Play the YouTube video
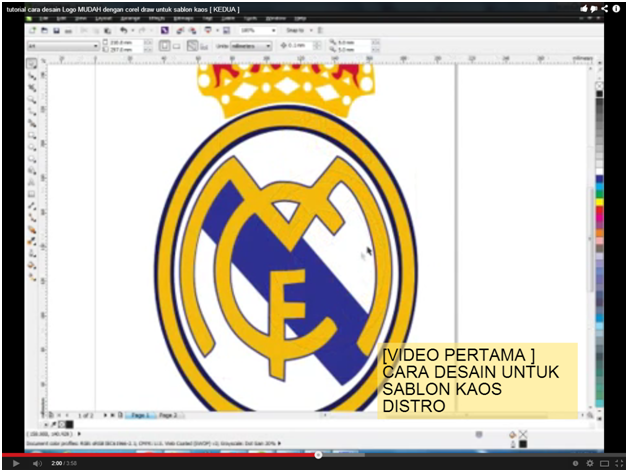Screen dimensions: 628x472 [16, 464]
